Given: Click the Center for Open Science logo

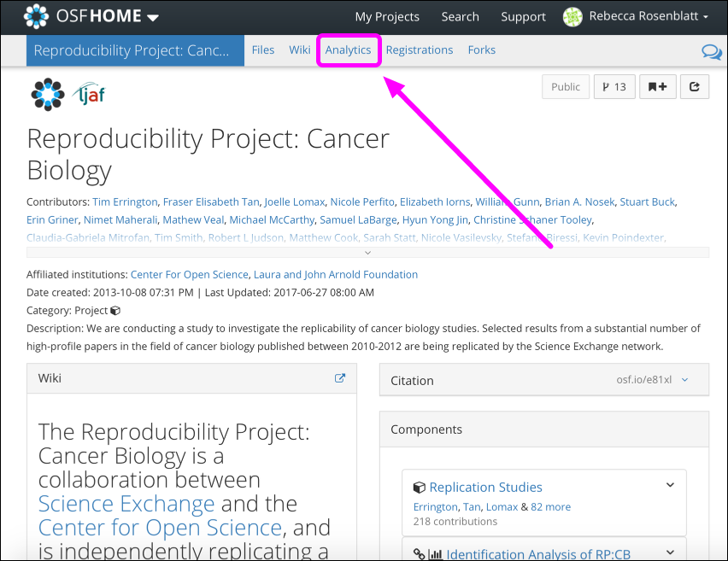Looking at the screenshot, I should point(47,95).
